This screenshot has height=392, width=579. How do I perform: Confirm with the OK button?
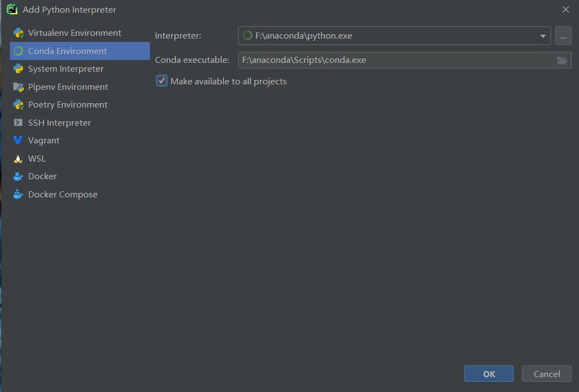489,374
